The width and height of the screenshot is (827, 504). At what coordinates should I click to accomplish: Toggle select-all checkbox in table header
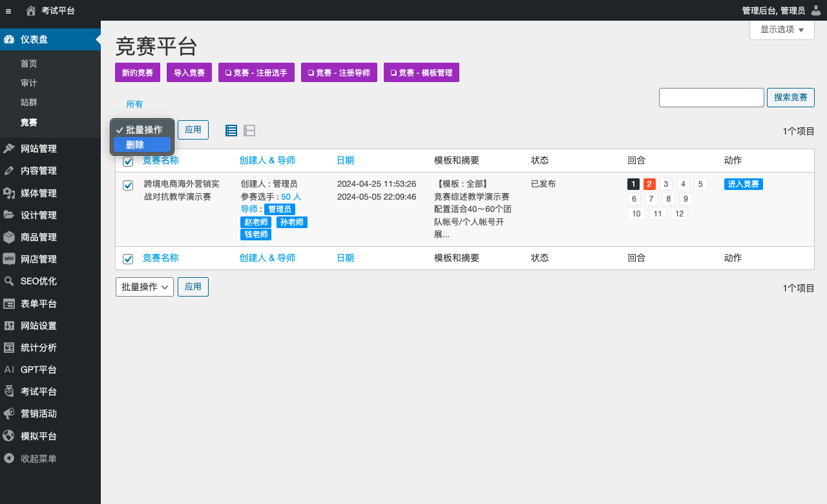pyautogui.click(x=128, y=161)
